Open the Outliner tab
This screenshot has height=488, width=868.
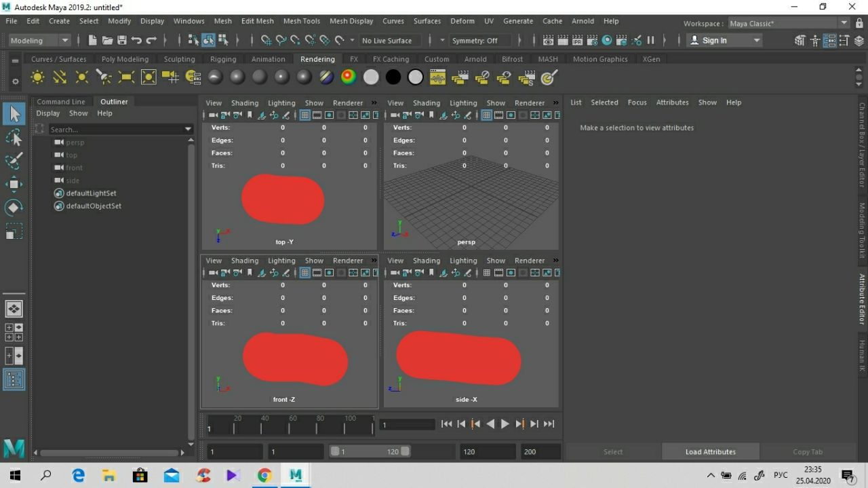(114, 102)
